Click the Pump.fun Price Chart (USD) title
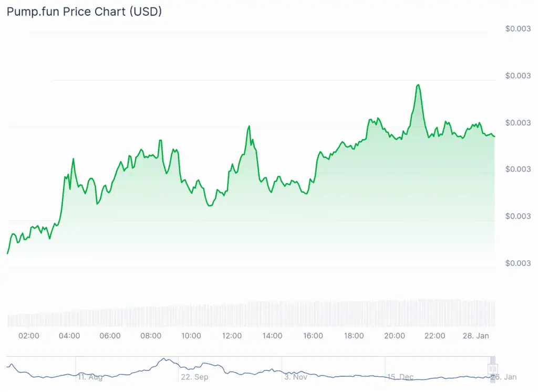 (x=84, y=12)
